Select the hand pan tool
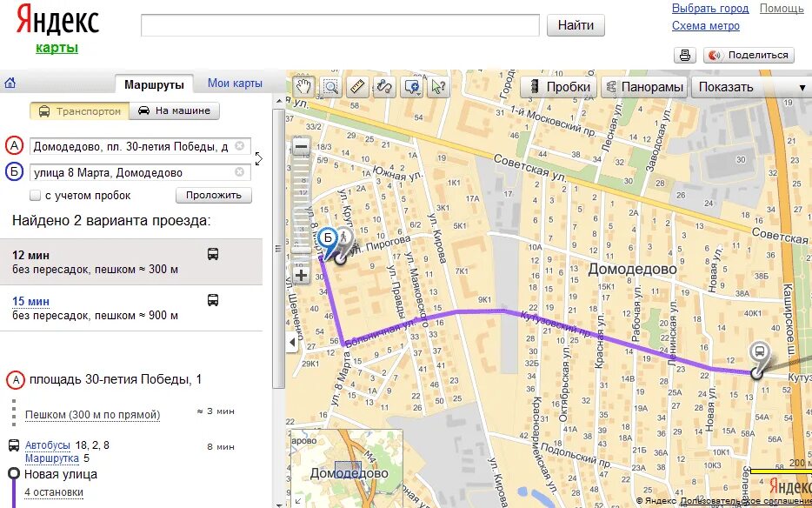The image size is (812, 508). (303, 87)
